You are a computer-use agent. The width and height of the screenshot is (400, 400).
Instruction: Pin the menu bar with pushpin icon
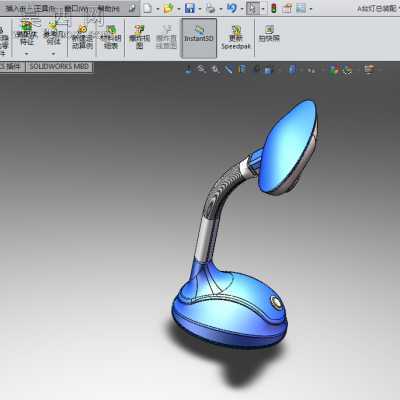[x=132, y=8]
